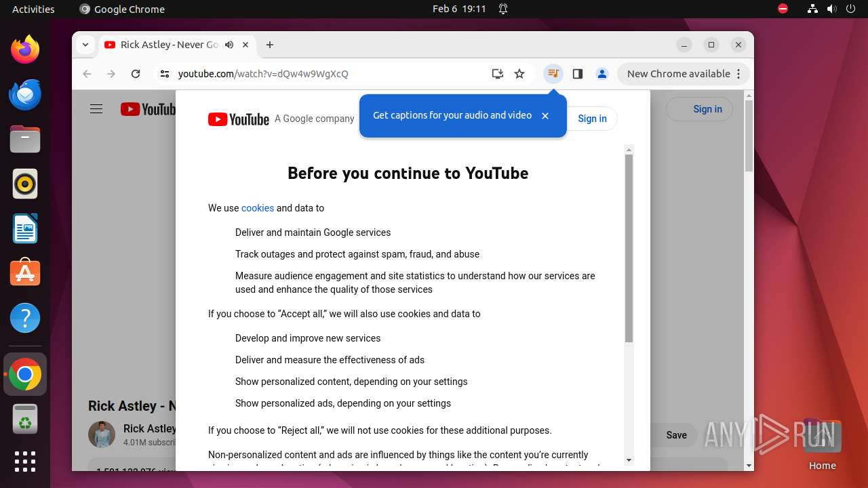Click the youtube.com address bar URL

coord(263,74)
